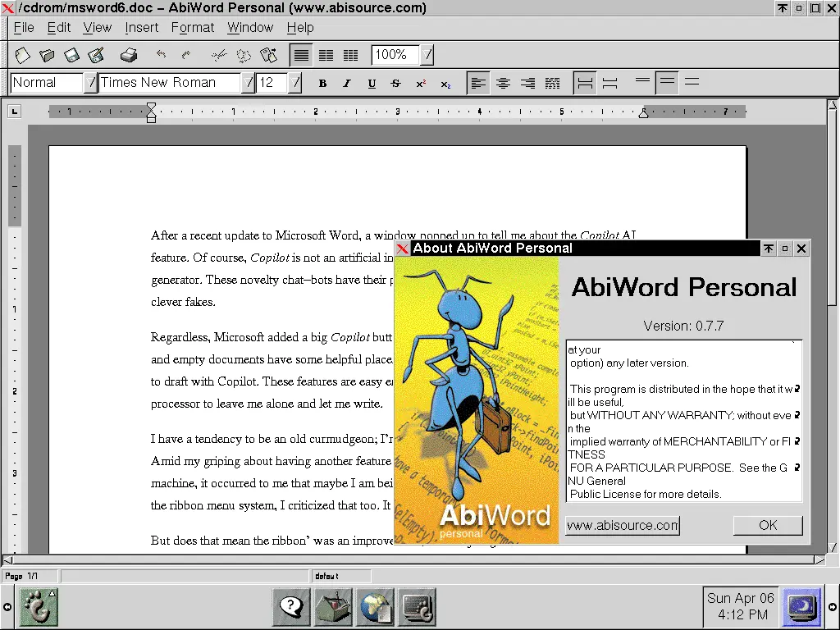Click the Open file folder icon

pyautogui.click(x=47, y=56)
